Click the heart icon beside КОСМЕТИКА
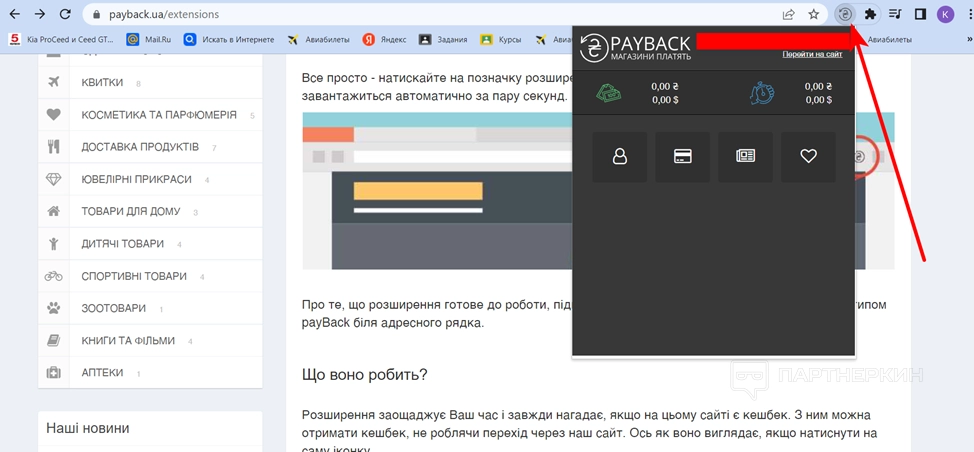The image size is (974, 452). tap(53, 114)
